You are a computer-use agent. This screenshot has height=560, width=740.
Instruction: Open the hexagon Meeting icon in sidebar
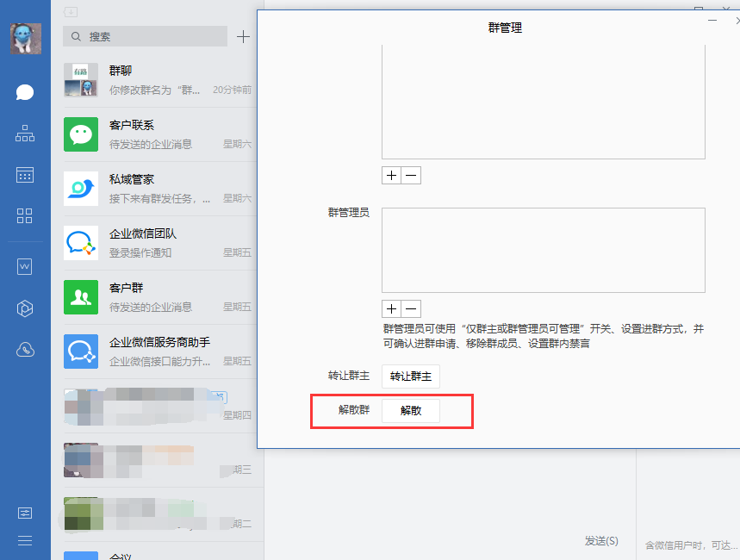tap(25, 308)
